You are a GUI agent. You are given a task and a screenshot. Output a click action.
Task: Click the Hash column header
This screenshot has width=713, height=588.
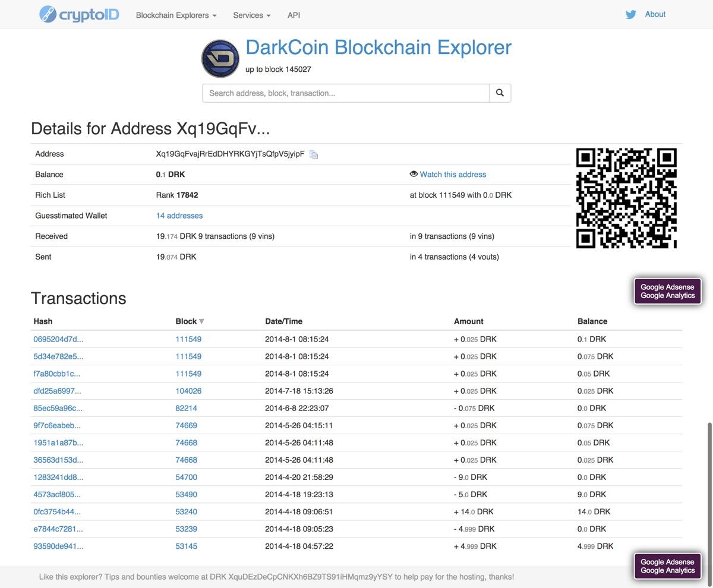43,321
